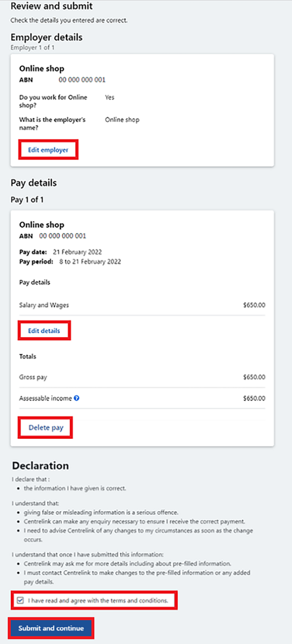
Task: Click the Pay 1 of 1 label
Action: (x=27, y=199)
